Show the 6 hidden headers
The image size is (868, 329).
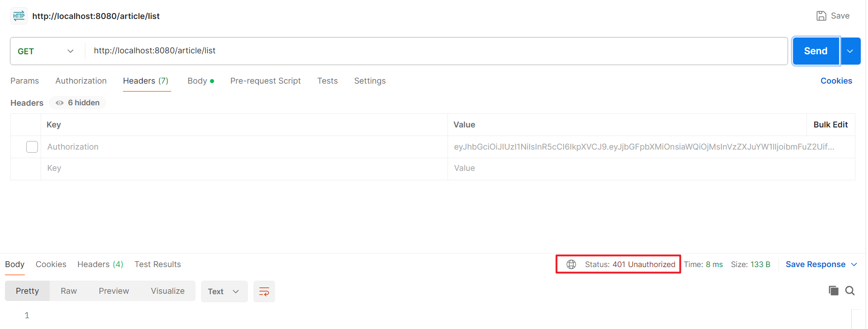[77, 103]
